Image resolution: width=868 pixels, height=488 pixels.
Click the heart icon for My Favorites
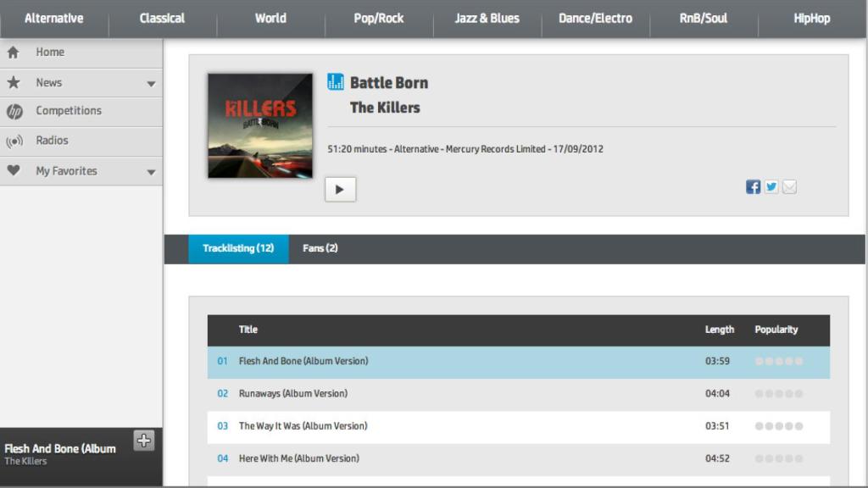point(13,170)
